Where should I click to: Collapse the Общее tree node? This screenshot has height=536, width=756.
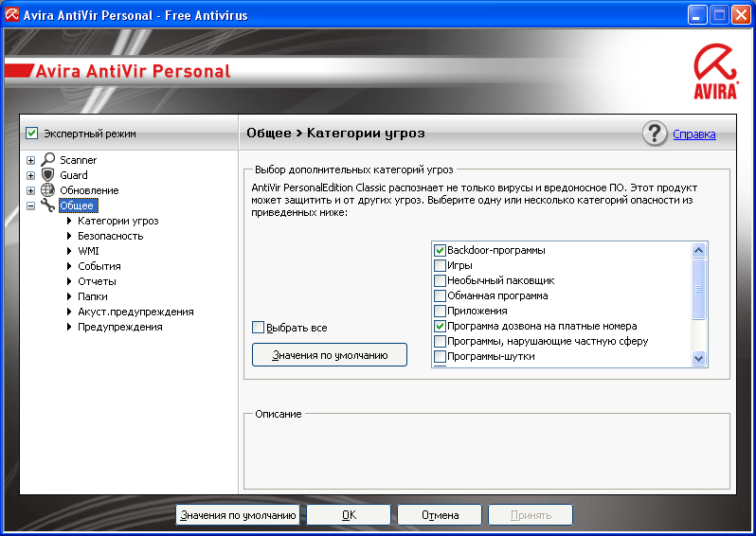pyautogui.click(x=31, y=205)
